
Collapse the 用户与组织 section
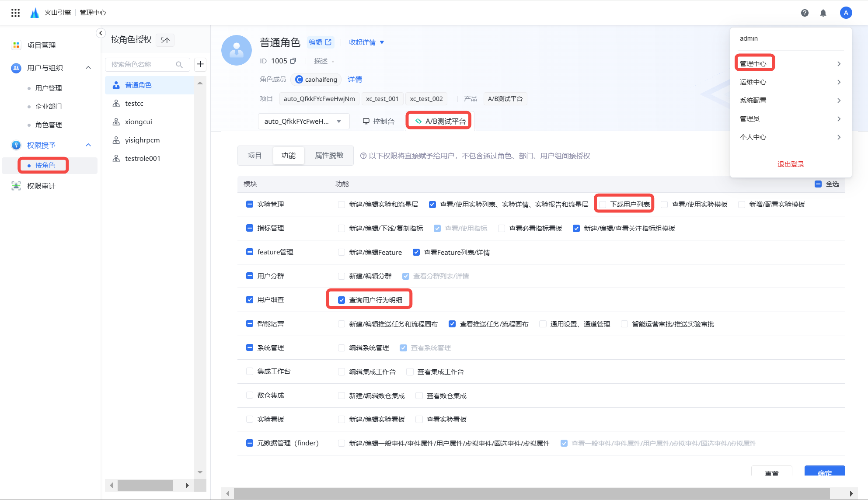(x=88, y=68)
